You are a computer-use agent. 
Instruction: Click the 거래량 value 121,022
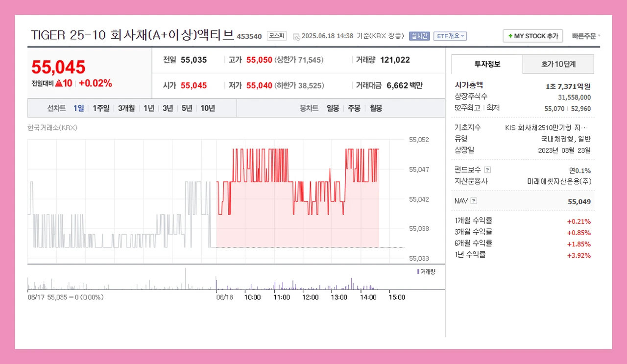(x=395, y=60)
